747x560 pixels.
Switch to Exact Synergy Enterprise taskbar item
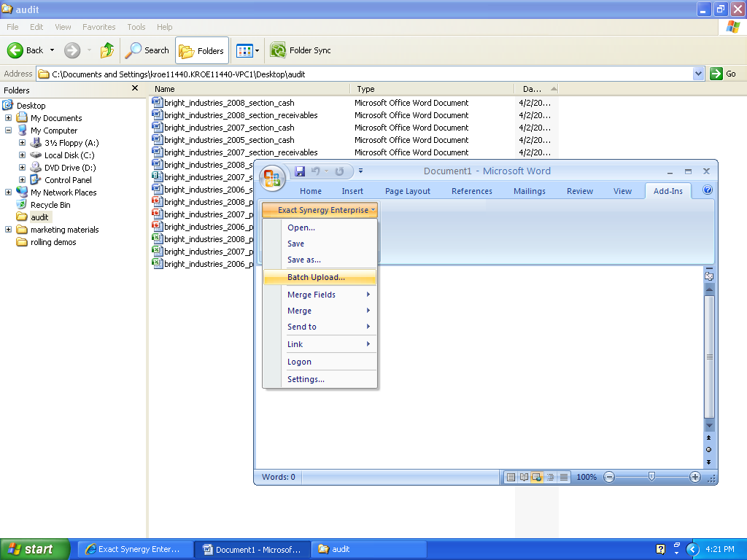point(135,549)
